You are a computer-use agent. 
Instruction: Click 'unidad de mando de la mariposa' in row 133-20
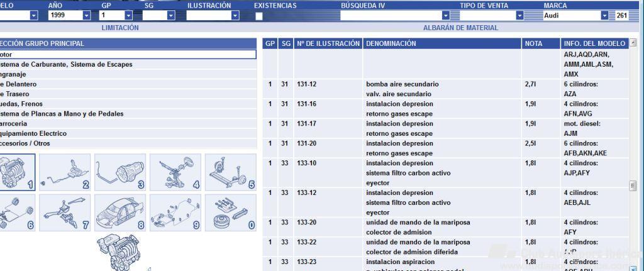click(418, 222)
